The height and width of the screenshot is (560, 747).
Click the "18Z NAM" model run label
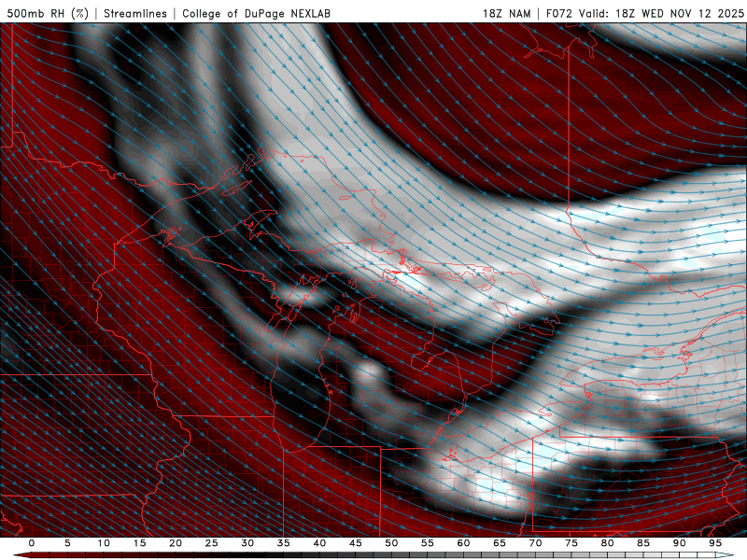coord(507,13)
